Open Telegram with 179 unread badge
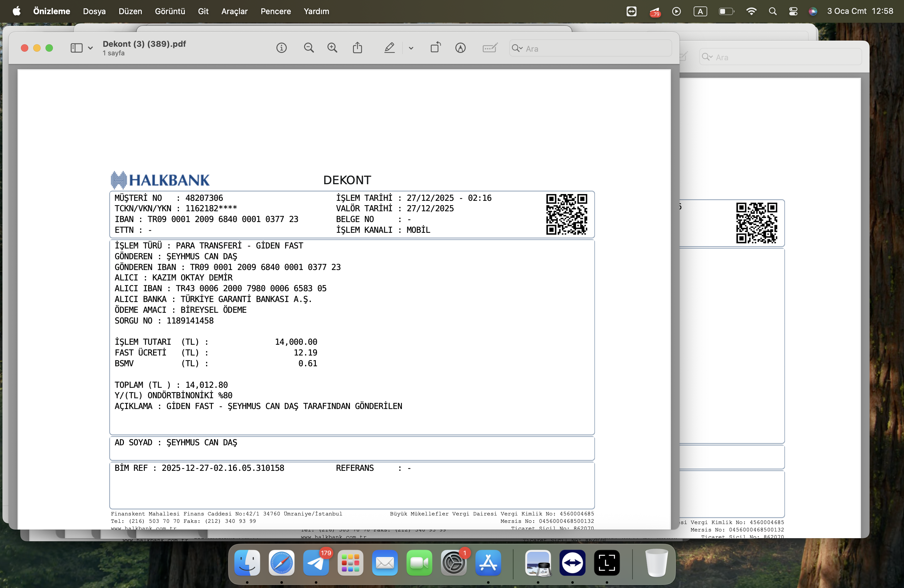 316,562
